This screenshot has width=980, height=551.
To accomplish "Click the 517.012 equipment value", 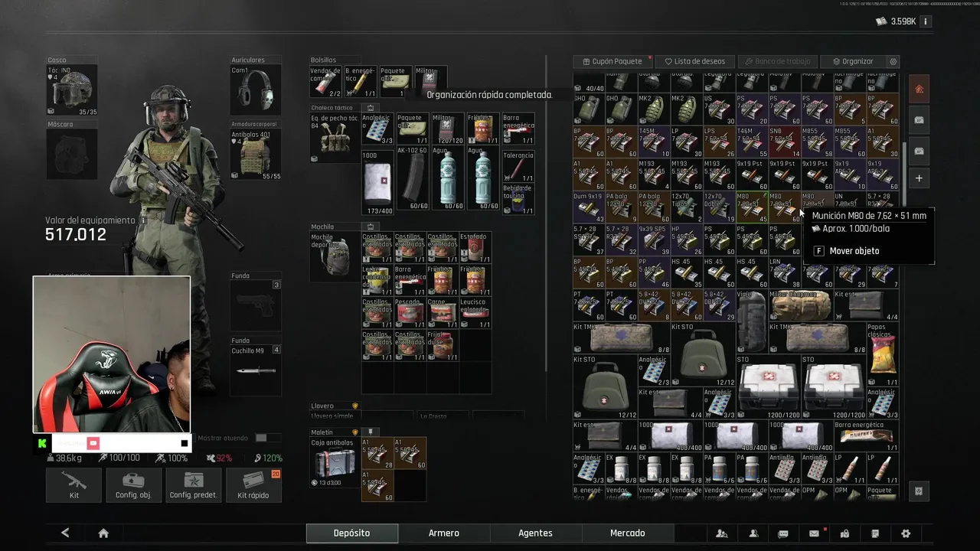I will tap(76, 235).
